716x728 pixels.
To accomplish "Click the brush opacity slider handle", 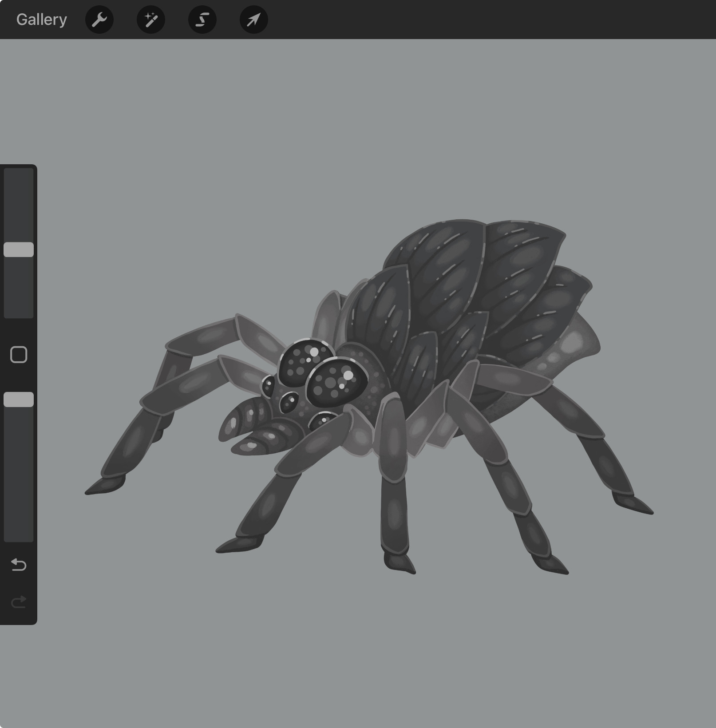I will (x=19, y=400).
